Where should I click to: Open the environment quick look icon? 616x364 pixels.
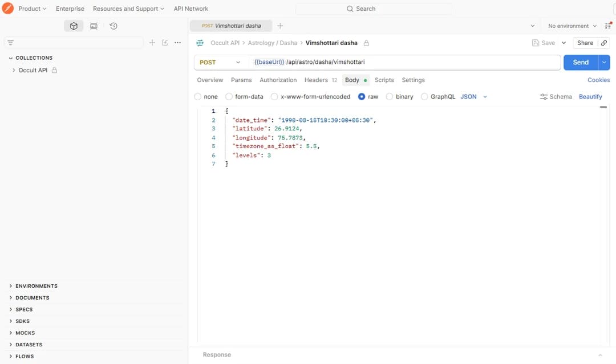608,26
